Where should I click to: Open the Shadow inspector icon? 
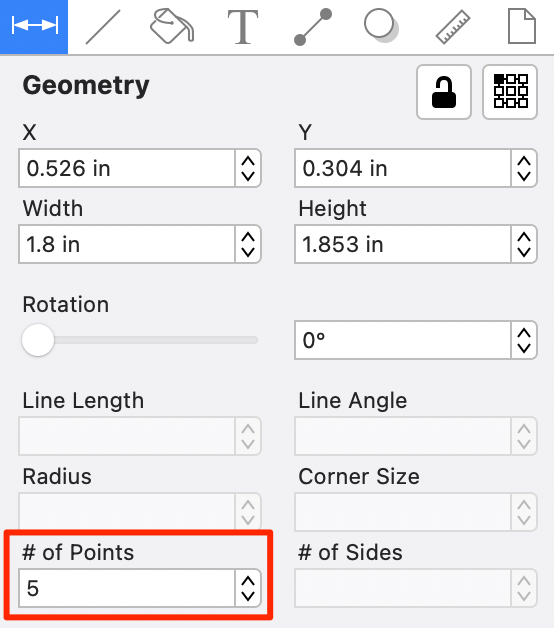tap(381, 26)
